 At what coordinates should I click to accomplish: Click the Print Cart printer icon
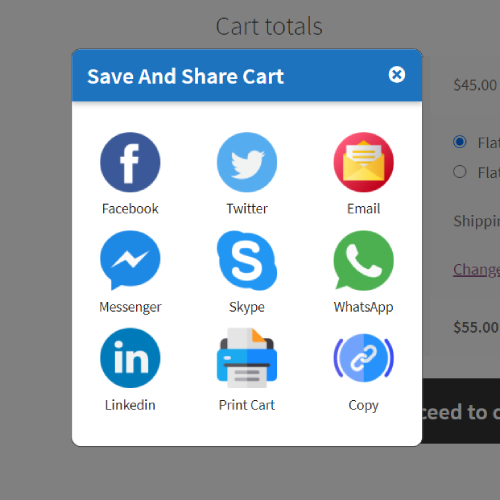(247, 358)
